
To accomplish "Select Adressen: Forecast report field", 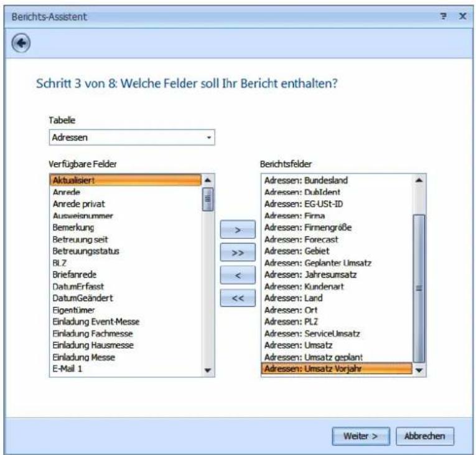I will click(x=337, y=240).
